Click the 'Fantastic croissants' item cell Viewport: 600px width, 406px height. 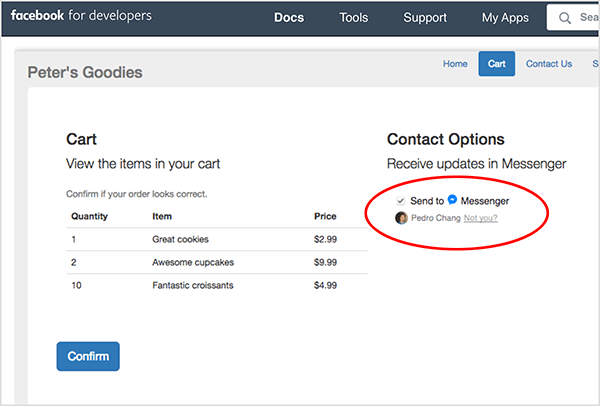pos(192,285)
